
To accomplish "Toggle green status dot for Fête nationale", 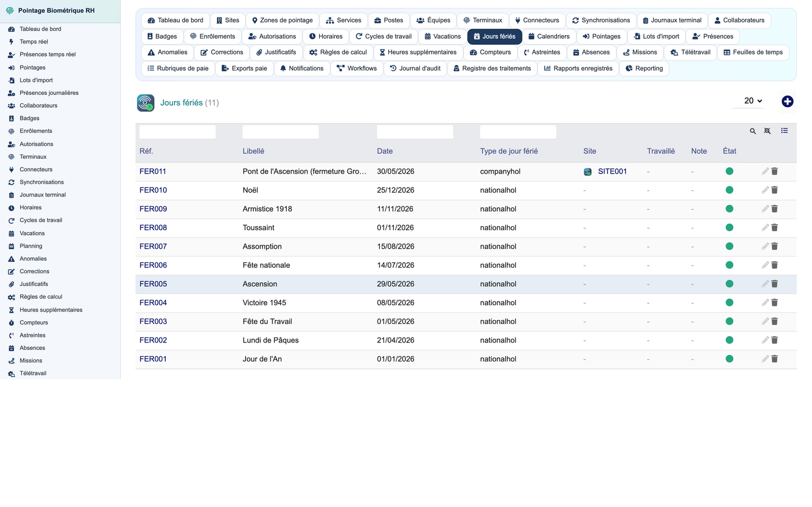I will coord(729,265).
